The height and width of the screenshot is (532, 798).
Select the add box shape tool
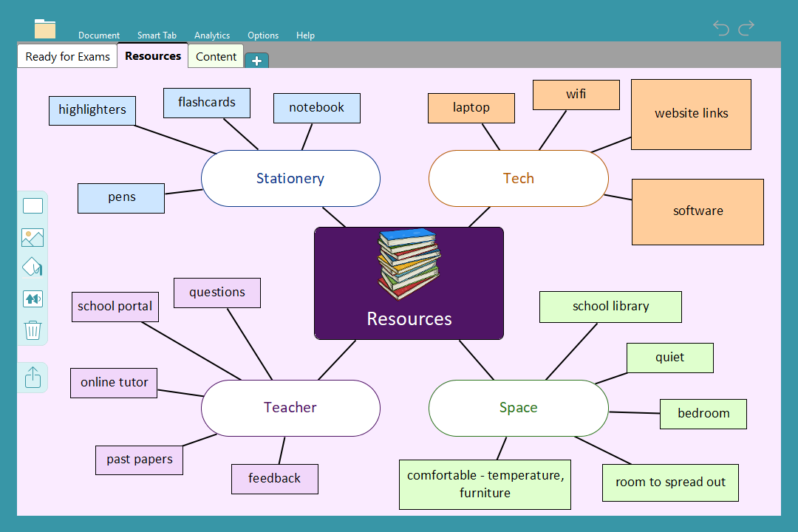(33, 206)
